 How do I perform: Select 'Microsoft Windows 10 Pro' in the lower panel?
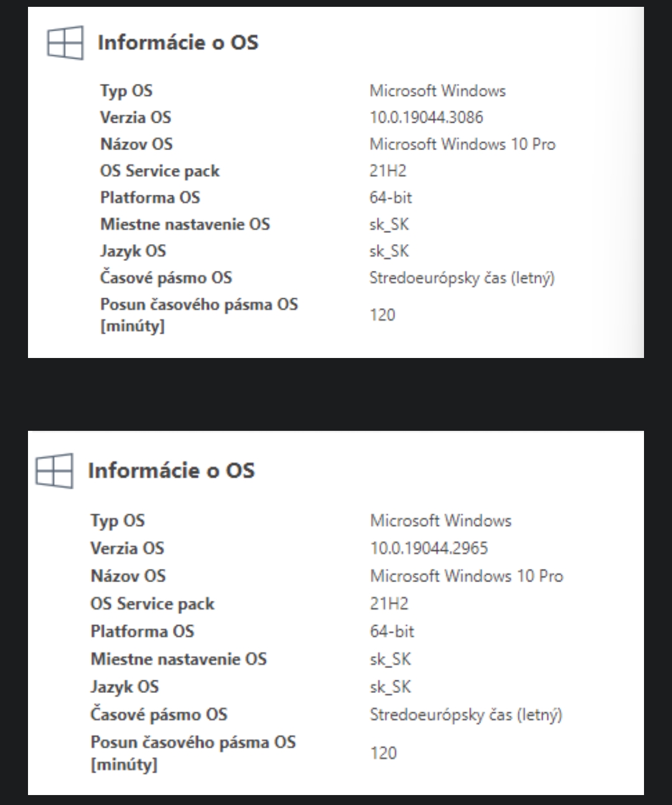tap(466, 576)
